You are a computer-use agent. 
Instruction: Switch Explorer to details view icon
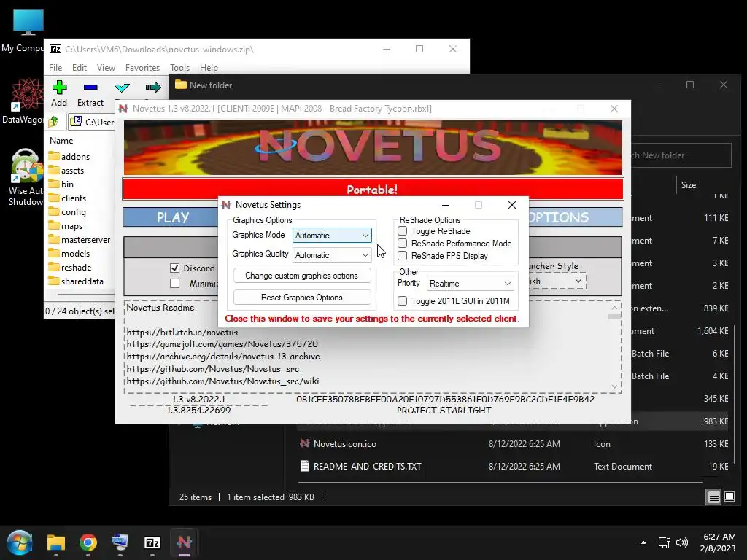[713, 497]
